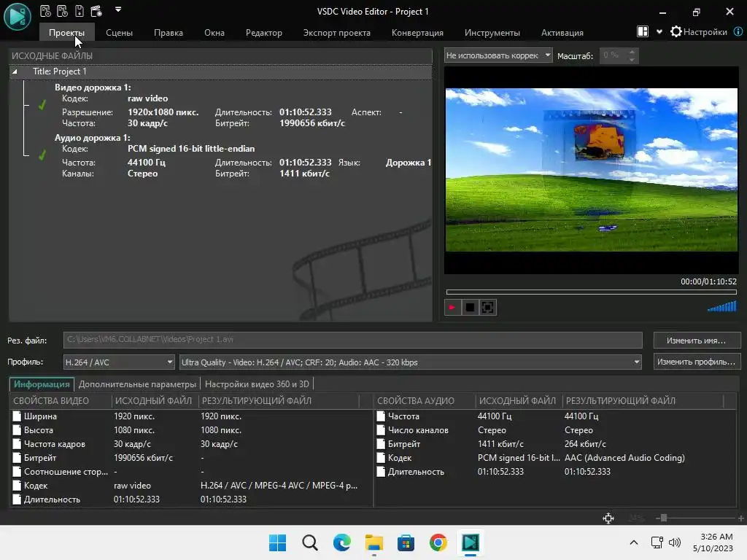Click the page icon beside Число каналов

point(381,430)
